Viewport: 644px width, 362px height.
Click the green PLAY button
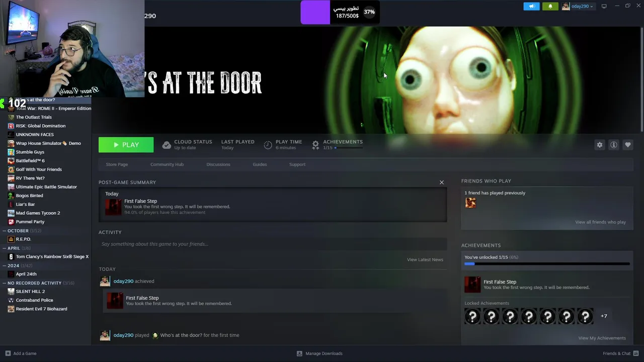pos(126,145)
